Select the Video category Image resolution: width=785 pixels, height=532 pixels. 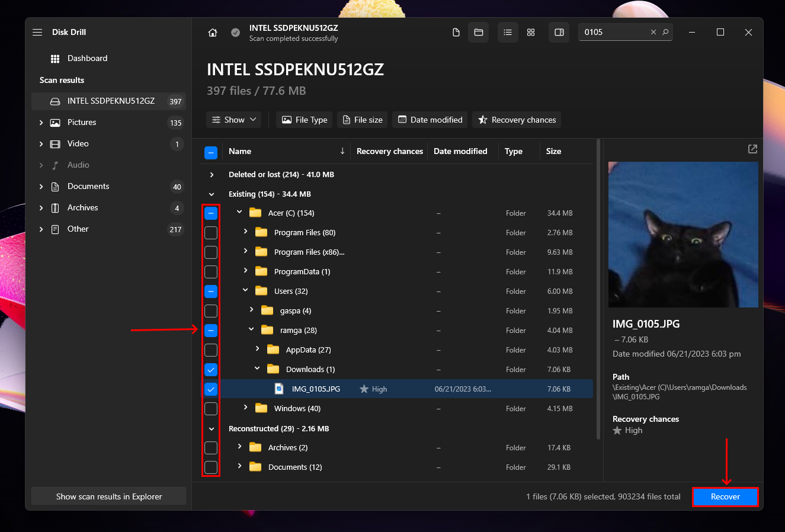point(108,144)
